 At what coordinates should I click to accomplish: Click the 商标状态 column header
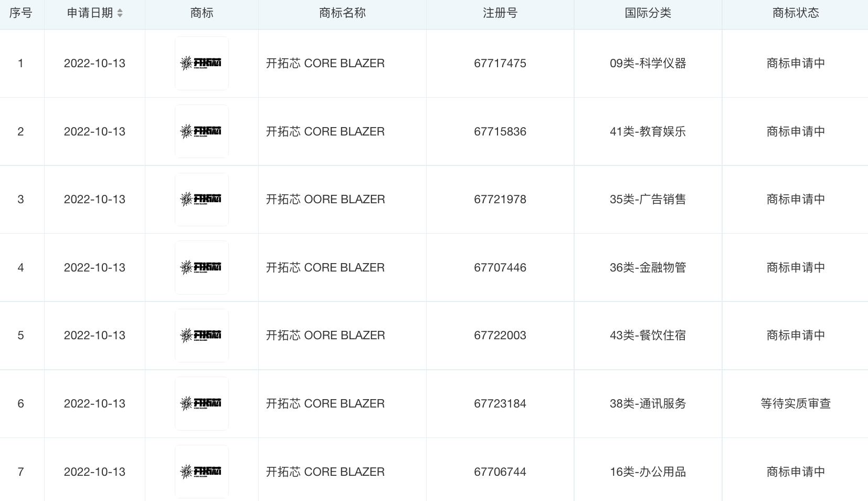click(796, 13)
